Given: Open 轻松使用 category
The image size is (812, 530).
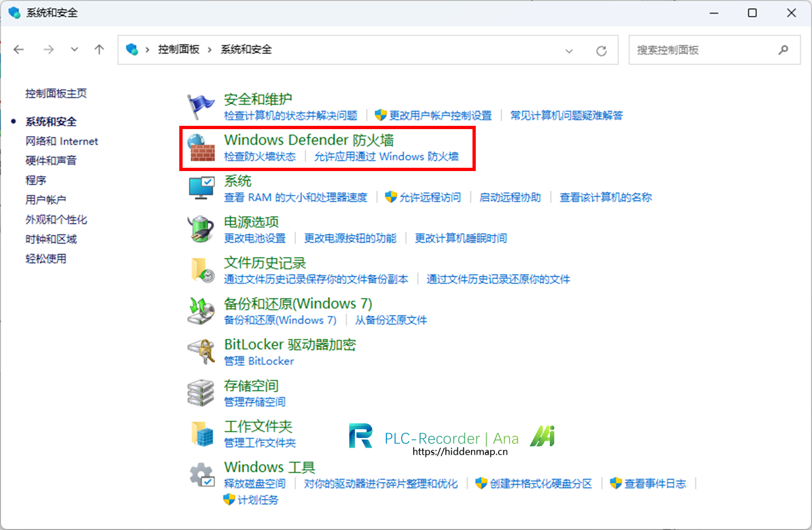Looking at the screenshot, I should coord(46,259).
